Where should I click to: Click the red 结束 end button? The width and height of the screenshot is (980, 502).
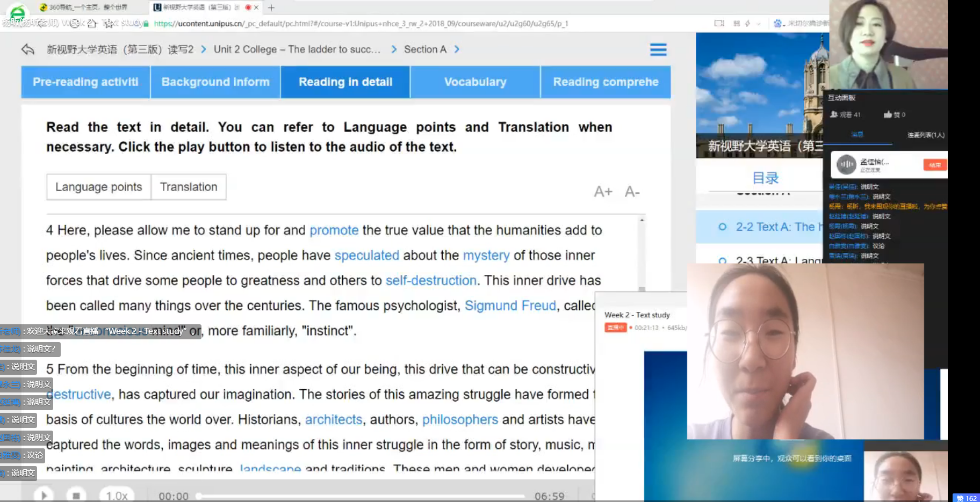(x=934, y=165)
